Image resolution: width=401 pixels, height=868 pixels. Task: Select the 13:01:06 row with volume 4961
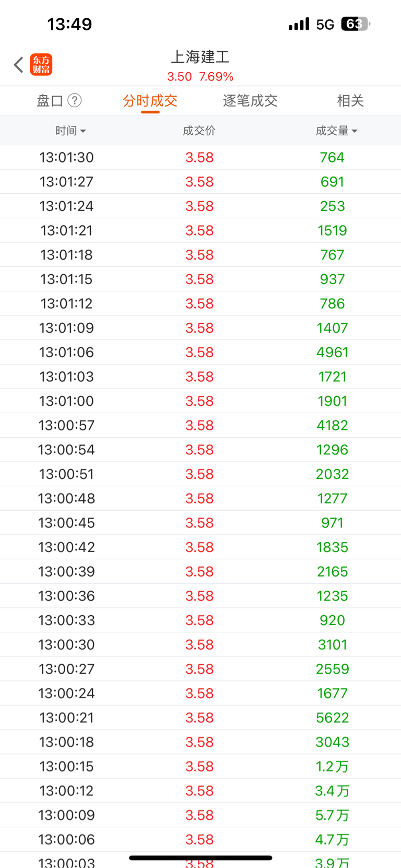200,352
